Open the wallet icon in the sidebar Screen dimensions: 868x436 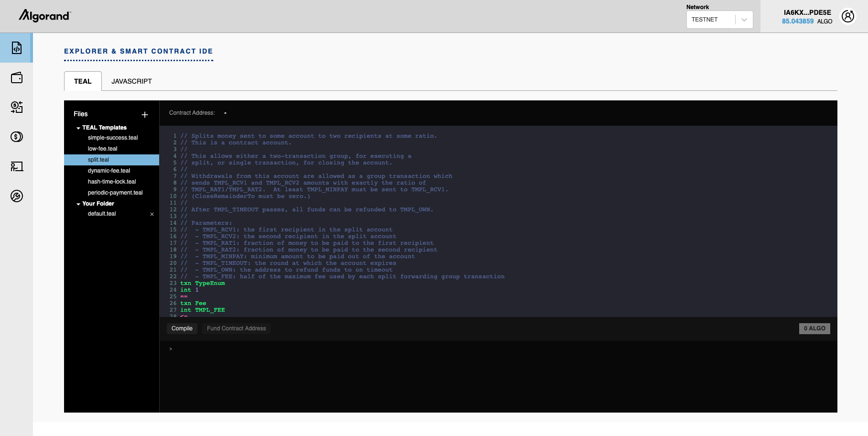[17, 78]
